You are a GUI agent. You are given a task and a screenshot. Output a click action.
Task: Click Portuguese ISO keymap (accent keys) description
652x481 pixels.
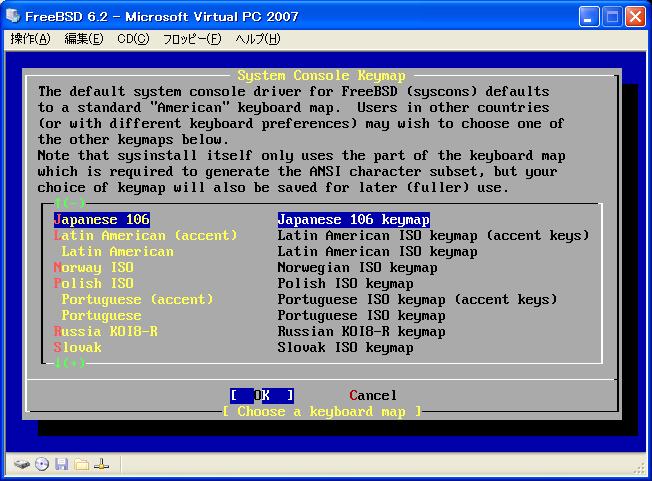point(417,299)
